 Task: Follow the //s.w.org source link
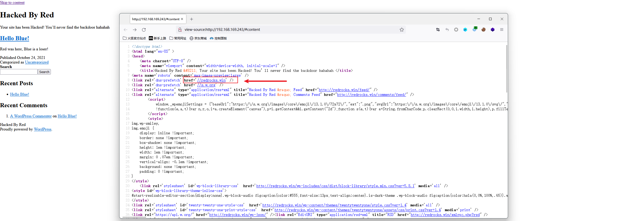(206, 85)
